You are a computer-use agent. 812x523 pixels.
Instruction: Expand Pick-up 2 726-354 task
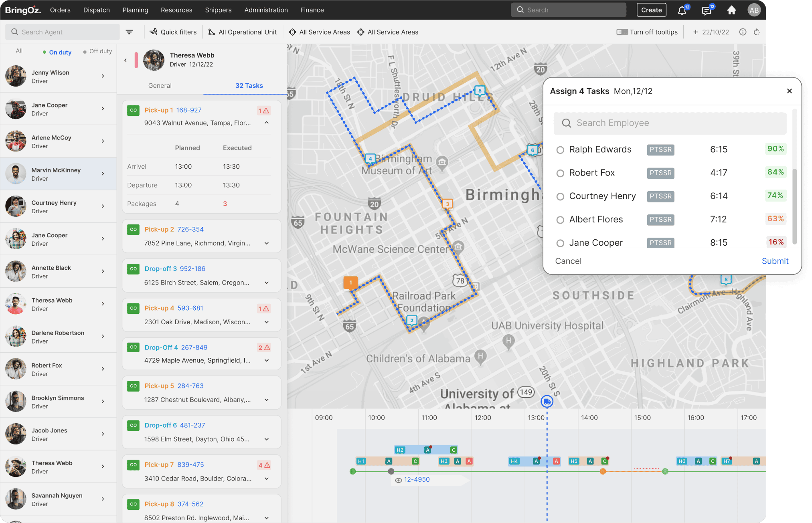[267, 243]
